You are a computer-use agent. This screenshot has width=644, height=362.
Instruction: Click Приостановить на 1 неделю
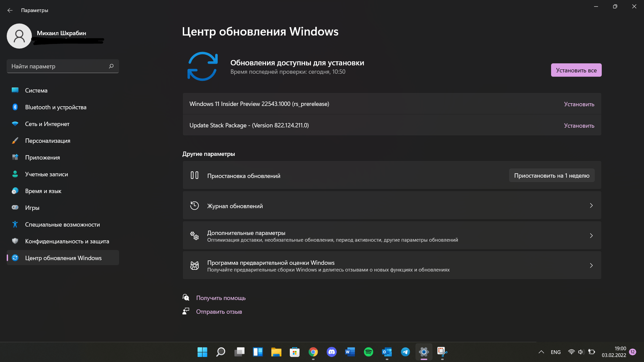552,175
